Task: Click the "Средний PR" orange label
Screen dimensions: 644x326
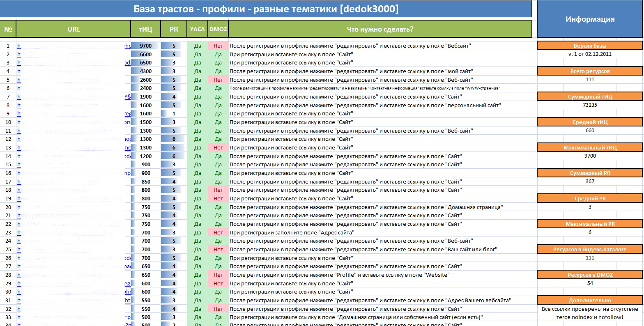Action: [x=590, y=199]
